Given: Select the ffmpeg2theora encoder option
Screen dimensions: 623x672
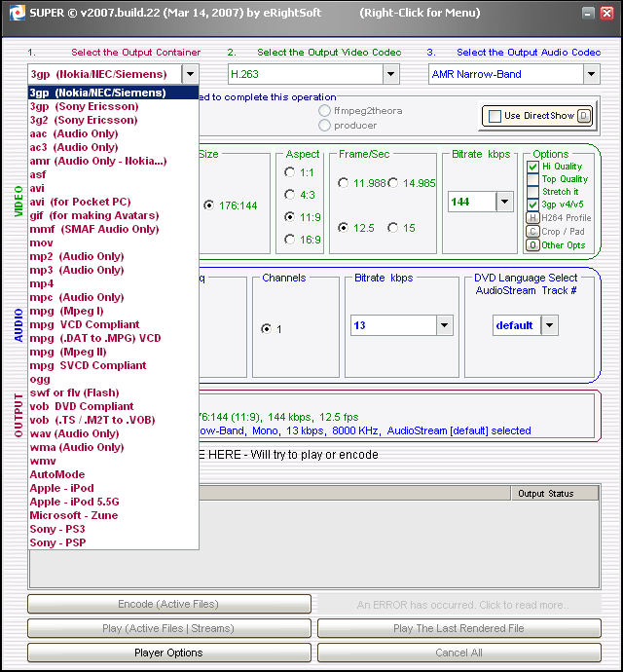Looking at the screenshot, I should click(324, 111).
